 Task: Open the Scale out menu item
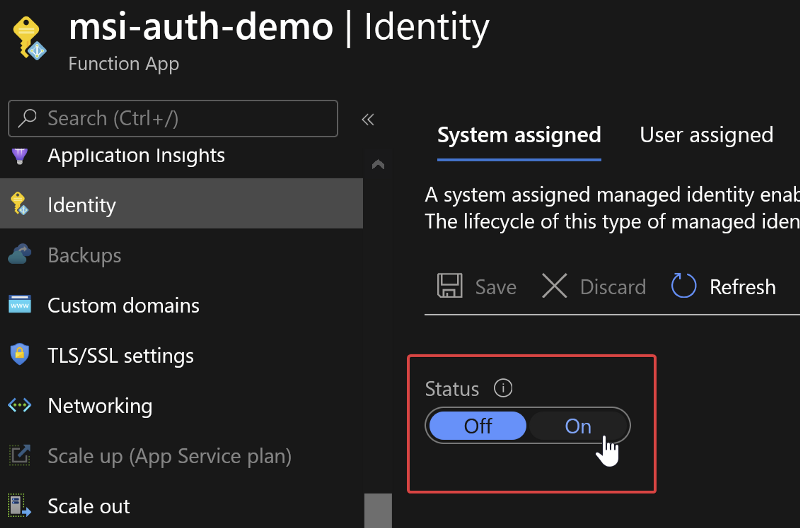(182, 505)
